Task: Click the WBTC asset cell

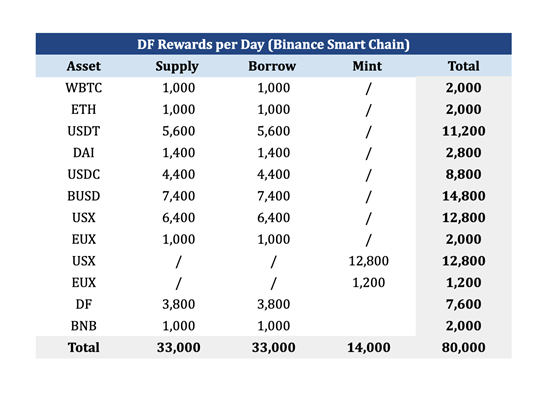Action: coord(84,88)
